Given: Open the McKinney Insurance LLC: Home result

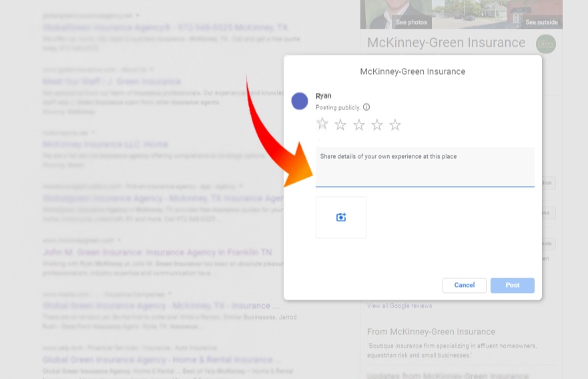Looking at the screenshot, I should (x=105, y=144).
